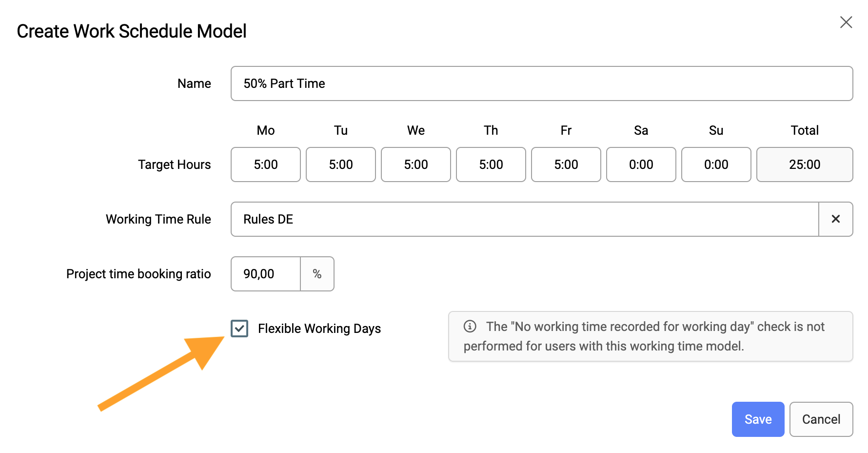
Task: Click the Sa column header
Action: 641,130
